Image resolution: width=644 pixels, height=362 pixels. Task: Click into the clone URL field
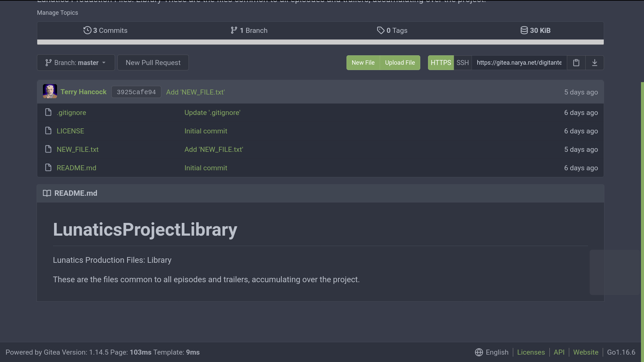pyautogui.click(x=519, y=63)
